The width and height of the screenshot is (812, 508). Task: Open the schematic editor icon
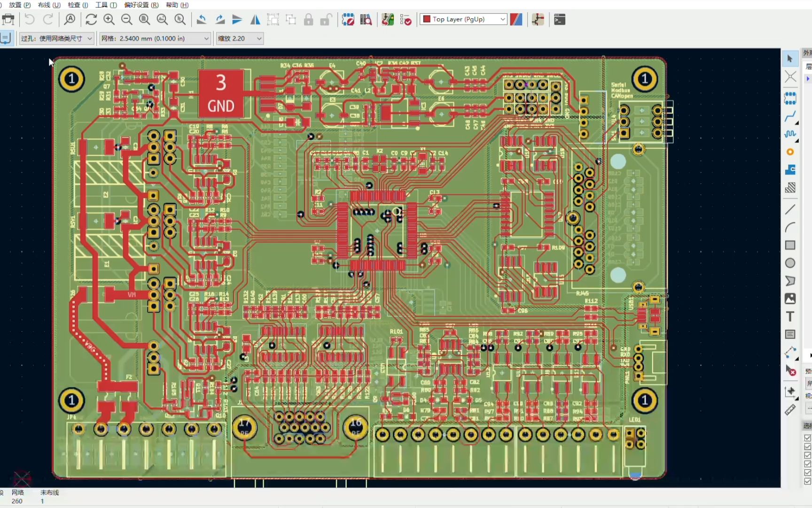(538, 19)
